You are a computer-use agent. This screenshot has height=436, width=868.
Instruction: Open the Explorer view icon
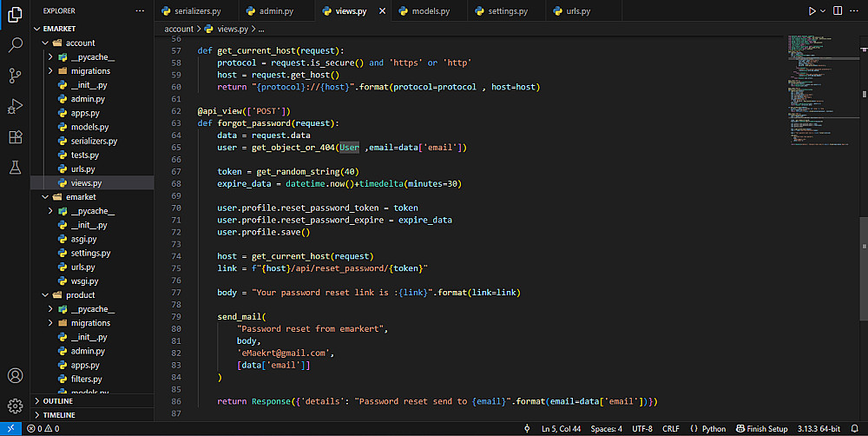click(15, 15)
